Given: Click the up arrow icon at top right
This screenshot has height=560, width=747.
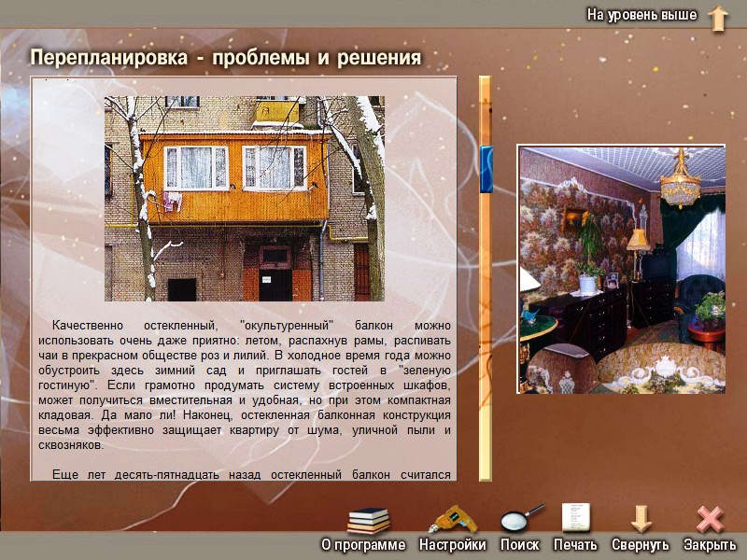Looking at the screenshot, I should coord(717,19).
